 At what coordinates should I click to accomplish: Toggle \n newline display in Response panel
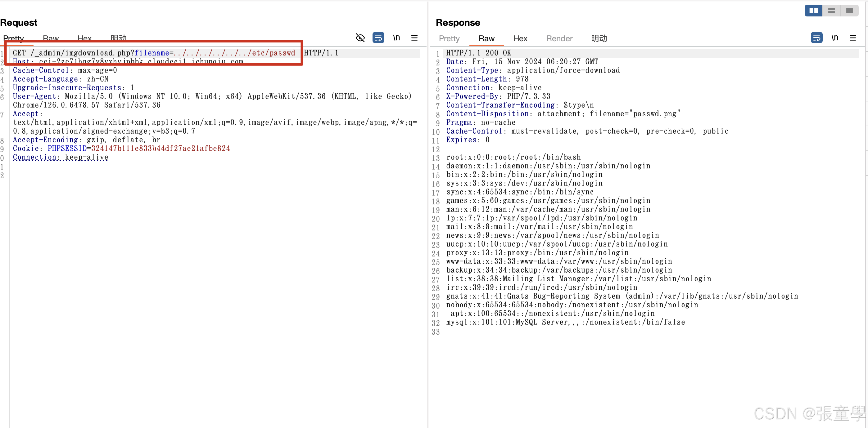point(834,38)
